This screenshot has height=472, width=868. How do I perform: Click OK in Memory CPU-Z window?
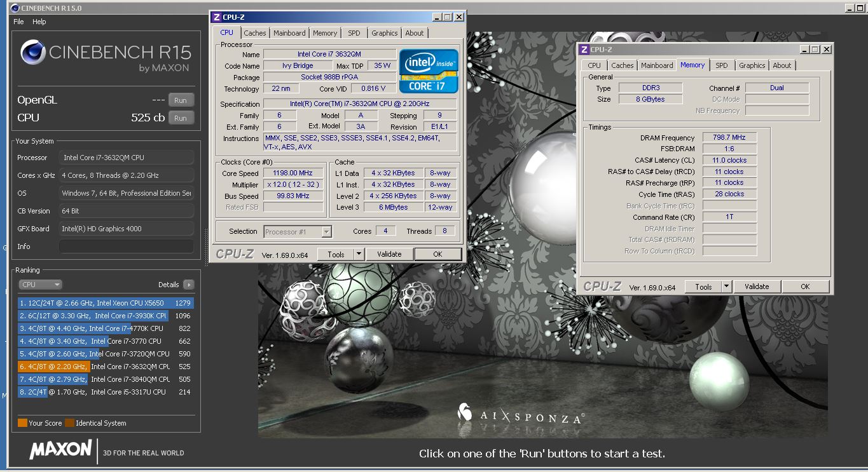pos(805,287)
